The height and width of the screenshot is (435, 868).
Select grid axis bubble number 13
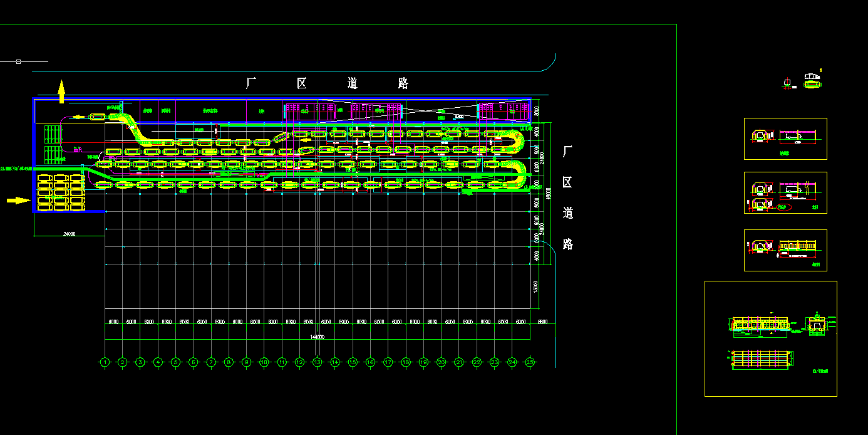pos(318,362)
